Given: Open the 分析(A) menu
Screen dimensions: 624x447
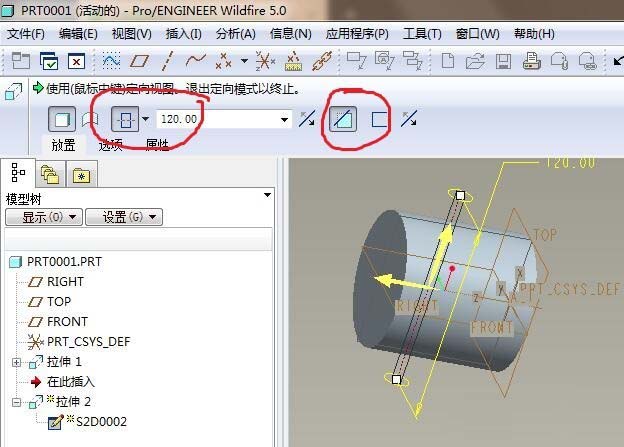Looking at the screenshot, I should click(236, 34).
